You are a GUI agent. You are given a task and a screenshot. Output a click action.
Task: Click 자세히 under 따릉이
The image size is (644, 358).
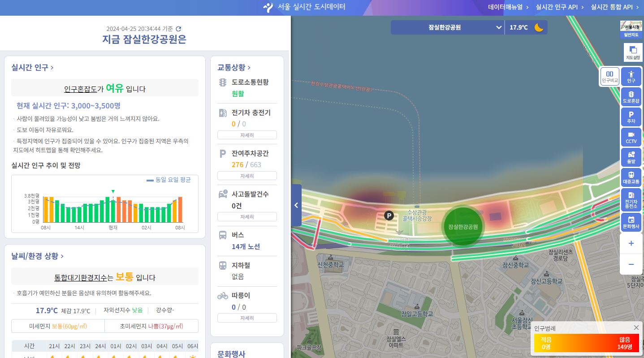[247, 318]
